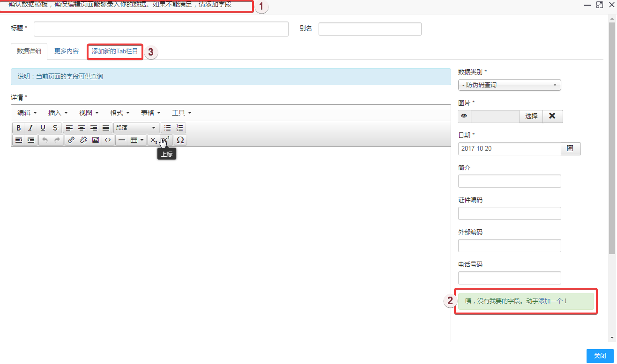This screenshot has width=617, height=364.
Task: Center align the text
Action: pyautogui.click(x=82, y=128)
